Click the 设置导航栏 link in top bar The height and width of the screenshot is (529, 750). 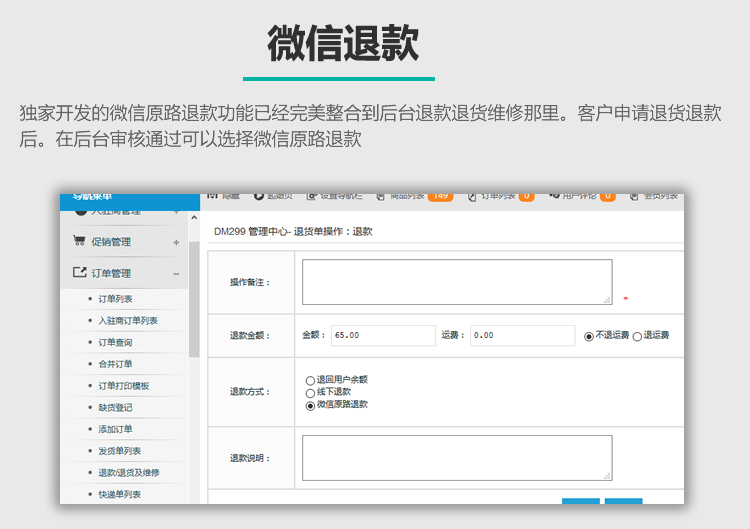[x=341, y=196]
